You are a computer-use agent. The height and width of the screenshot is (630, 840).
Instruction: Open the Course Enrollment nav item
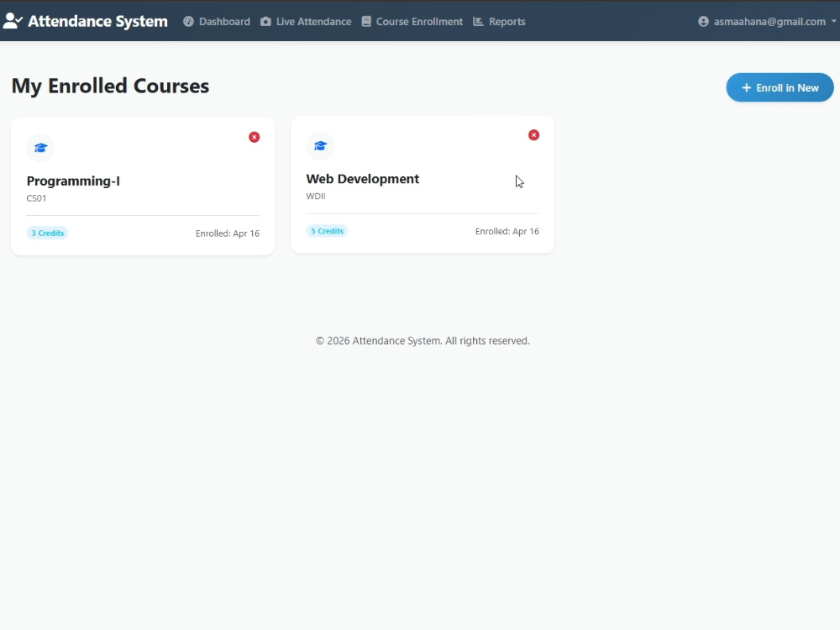(x=412, y=22)
